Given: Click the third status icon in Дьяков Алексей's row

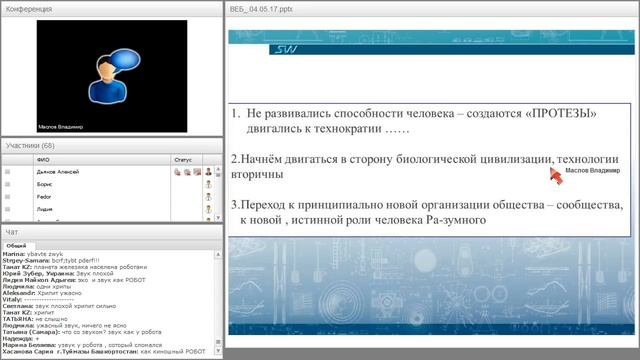Looking at the screenshot, I should (x=197, y=172).
